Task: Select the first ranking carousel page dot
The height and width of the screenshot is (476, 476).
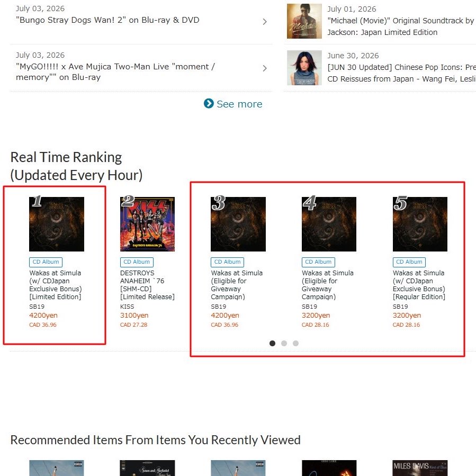Action: [x=272, y=343]
